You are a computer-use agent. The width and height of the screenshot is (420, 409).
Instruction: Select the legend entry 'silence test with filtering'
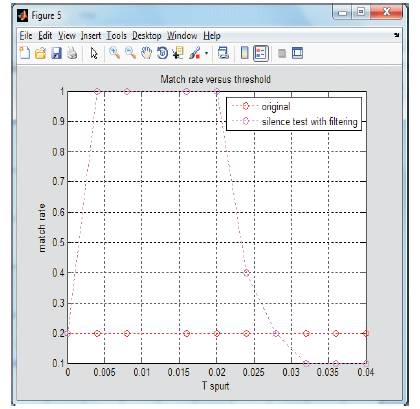309,122
